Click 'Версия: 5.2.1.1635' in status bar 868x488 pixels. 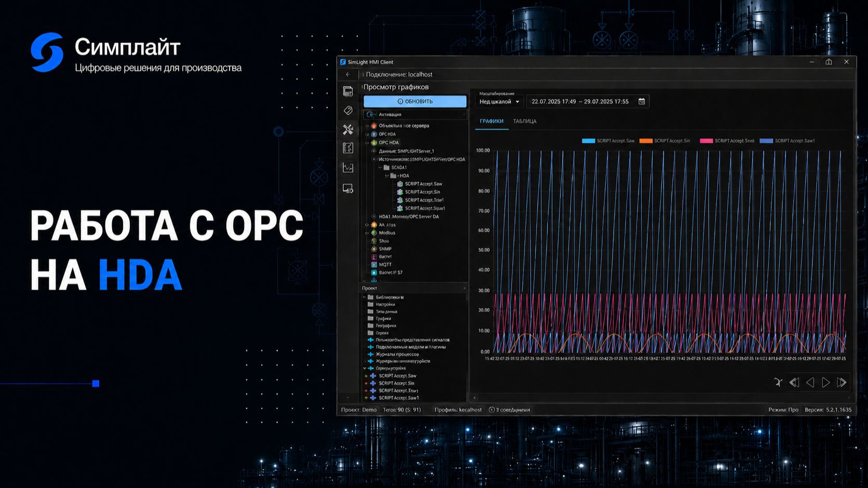point(828,410)
